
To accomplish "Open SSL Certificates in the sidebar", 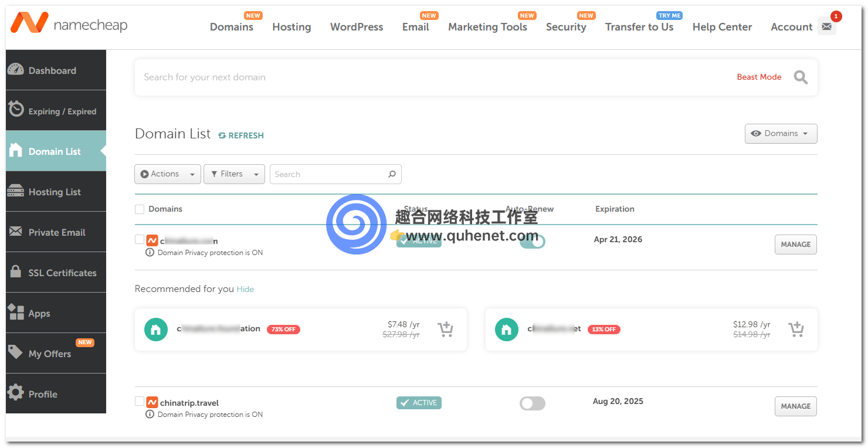I will pos(56,272).
